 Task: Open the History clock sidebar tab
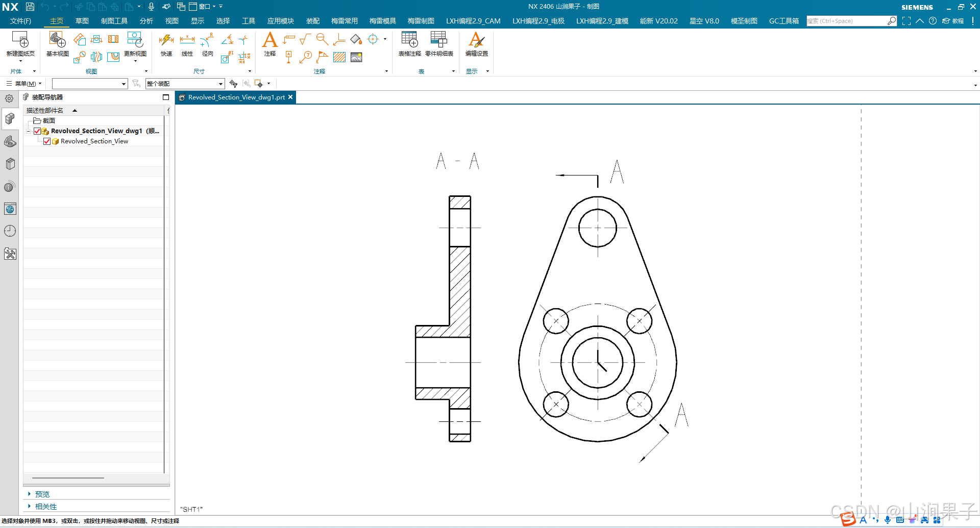point(10,231)
